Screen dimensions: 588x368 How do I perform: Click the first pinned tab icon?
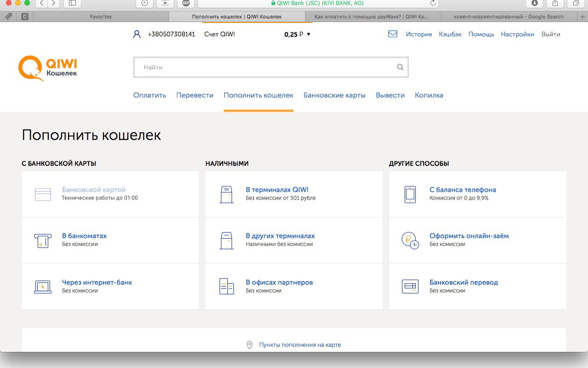[8, 17]
